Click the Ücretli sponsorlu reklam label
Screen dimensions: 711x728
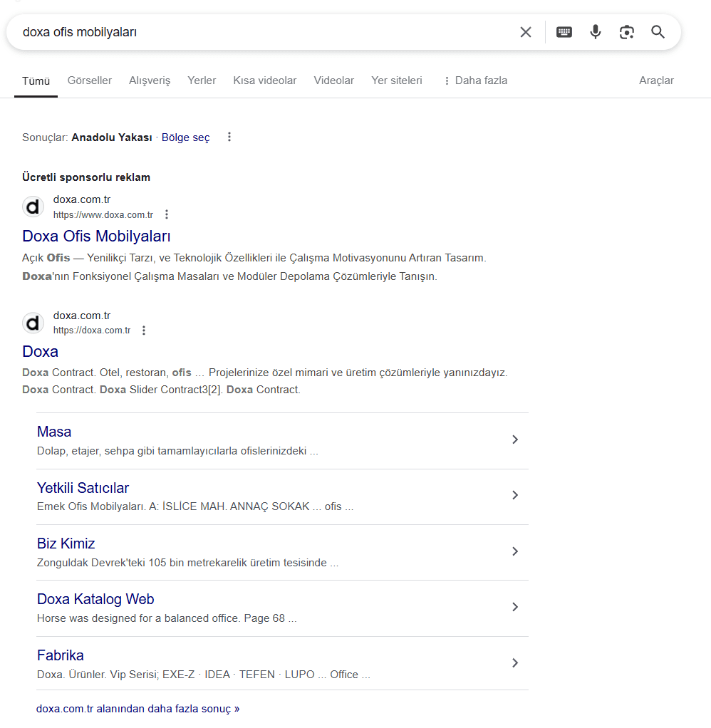[86, 177]
